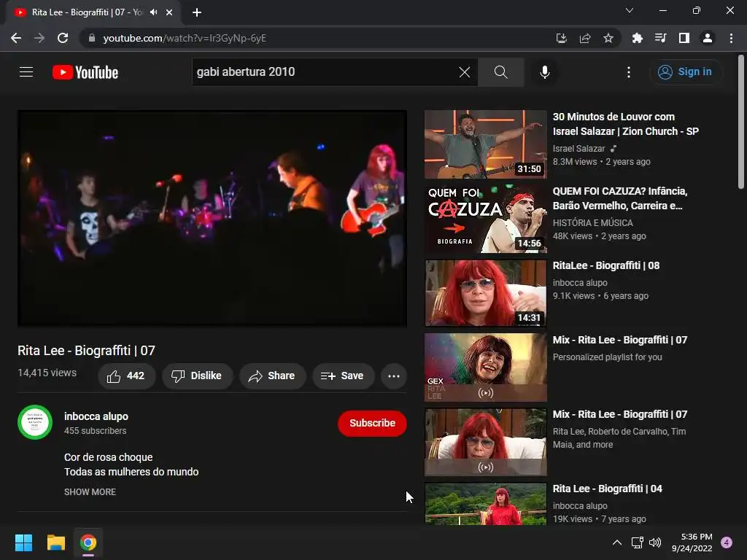Share this page icon in address bar

[585, 38]
